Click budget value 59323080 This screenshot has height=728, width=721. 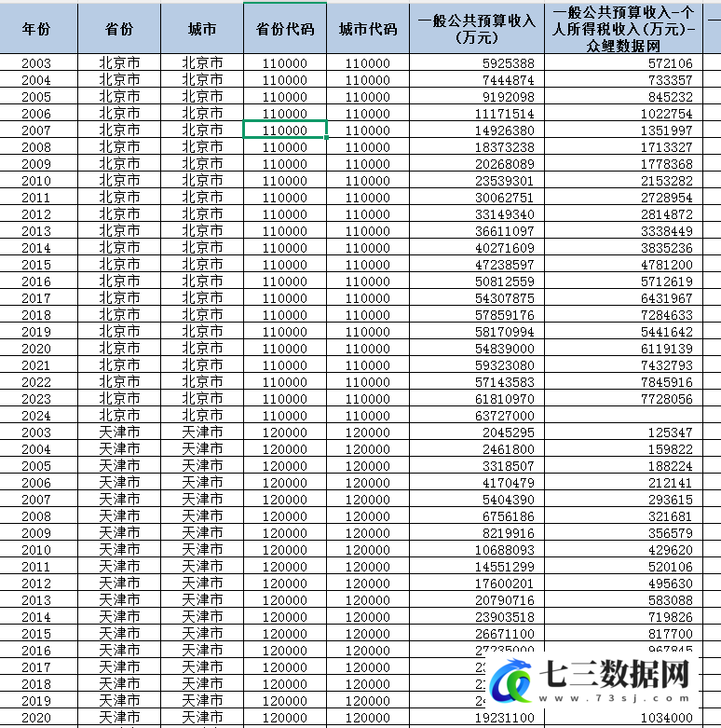[505, 364]
